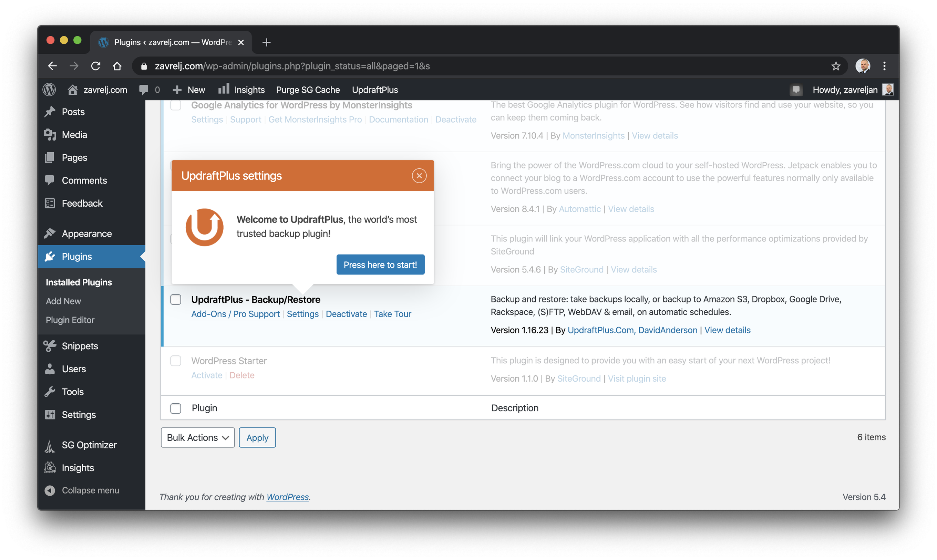Select Add New plugin submenu item
The image size is (937, 560).
(63, 301)
